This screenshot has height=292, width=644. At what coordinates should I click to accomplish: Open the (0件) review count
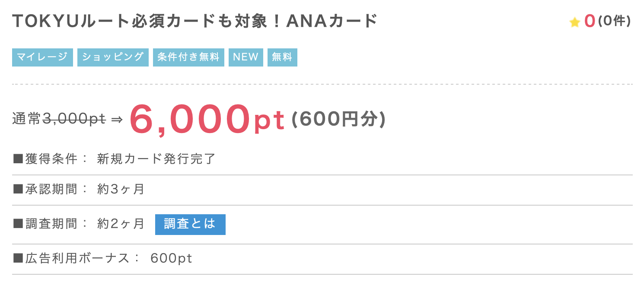point(614,21)
